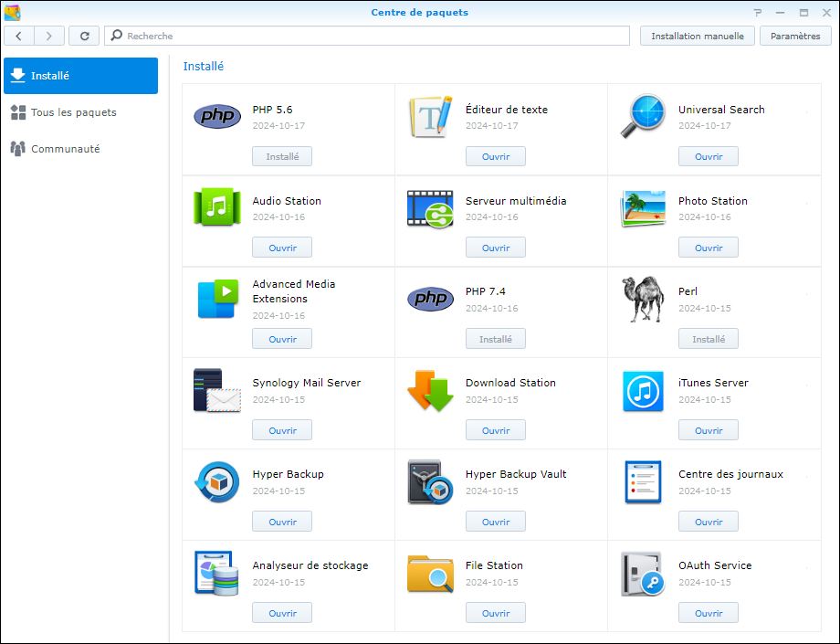This screenshot has width=840, height=644.
Task: Refresh the package list
Action: pyautogui.click(x=84, y=36)
